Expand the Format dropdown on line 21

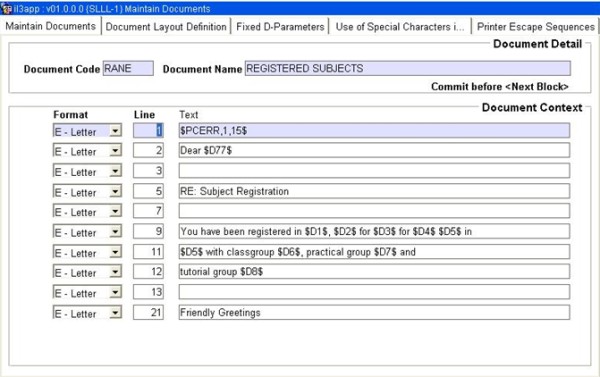115,313
